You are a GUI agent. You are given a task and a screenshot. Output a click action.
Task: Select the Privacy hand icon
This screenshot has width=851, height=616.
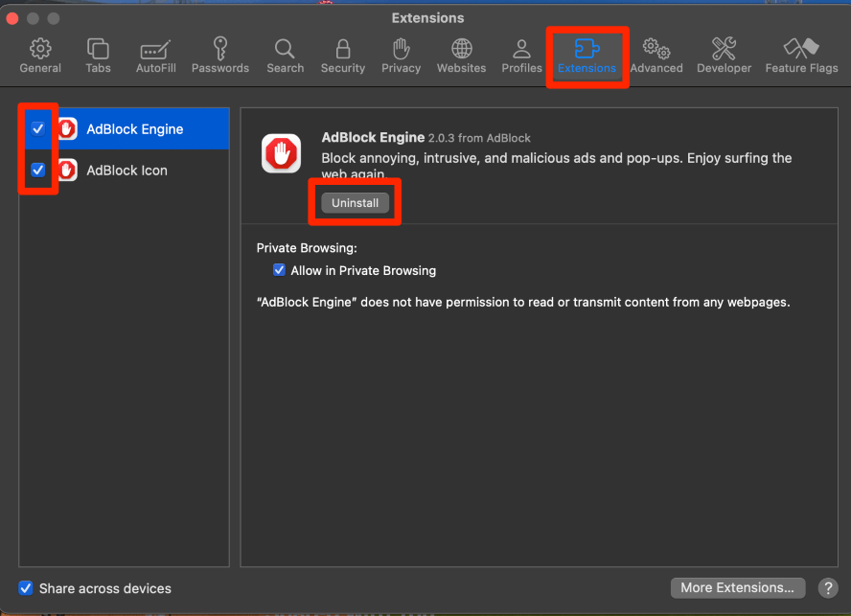[401, 56]
